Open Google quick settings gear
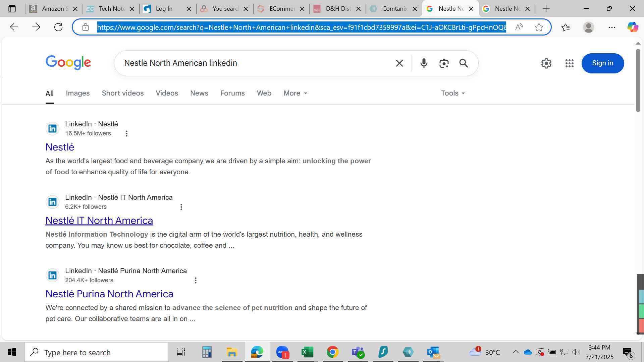 pyautogui.click(x=546, y=63)
